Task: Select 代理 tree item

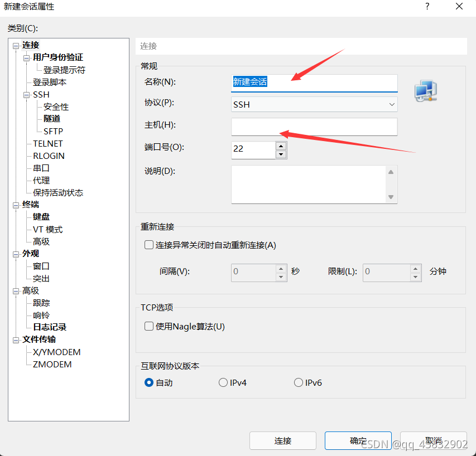Action: tap(41, 181)
